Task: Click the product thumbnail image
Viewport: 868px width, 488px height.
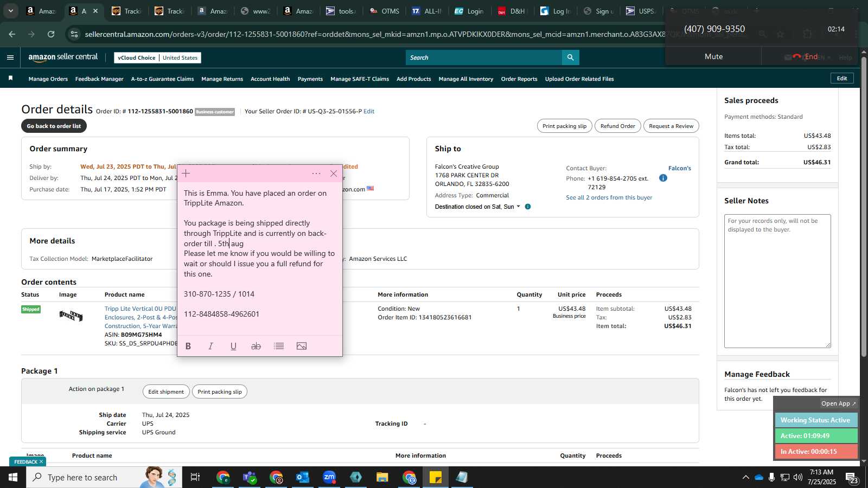Action: tap(71, 316)
